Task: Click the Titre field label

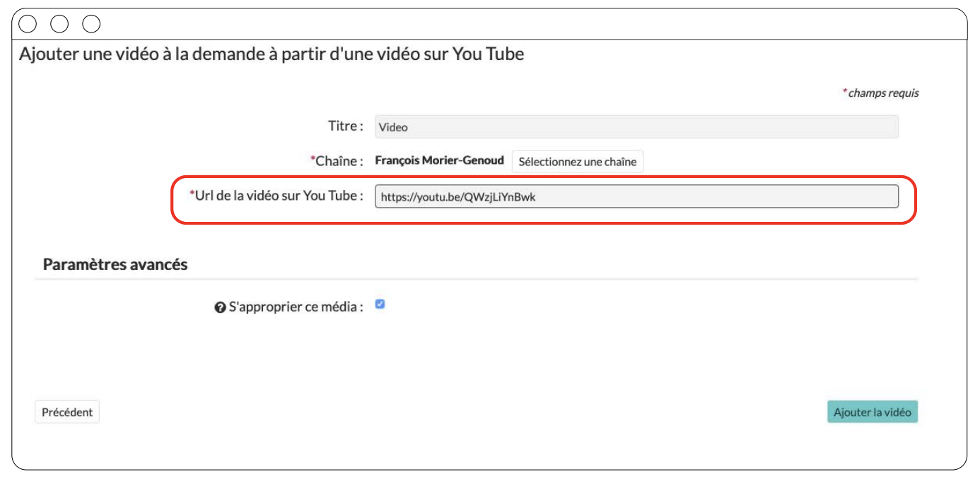Action: pyautogui.click(x=345, y=126)
